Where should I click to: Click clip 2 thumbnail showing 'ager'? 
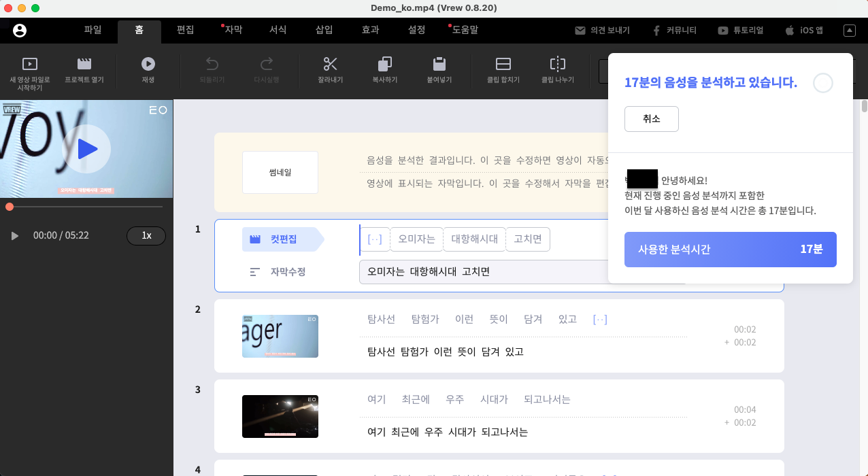coord(280,336)
